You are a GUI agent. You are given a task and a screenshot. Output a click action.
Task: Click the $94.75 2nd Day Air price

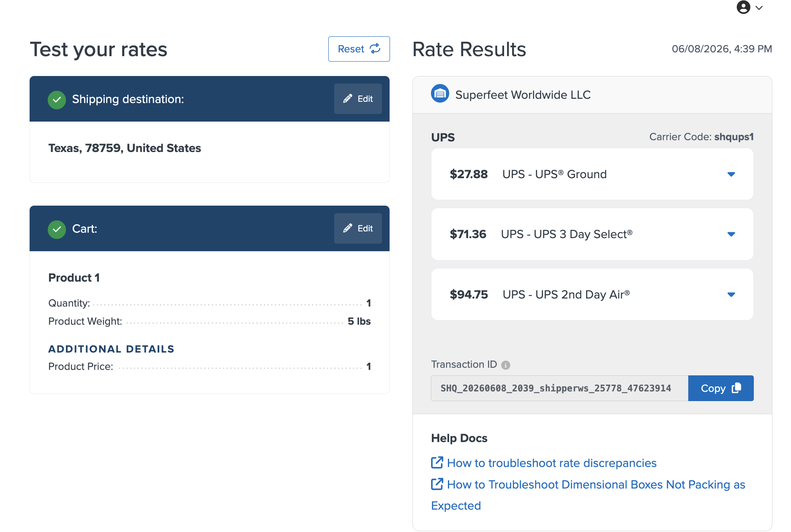(x=469, y=295)
